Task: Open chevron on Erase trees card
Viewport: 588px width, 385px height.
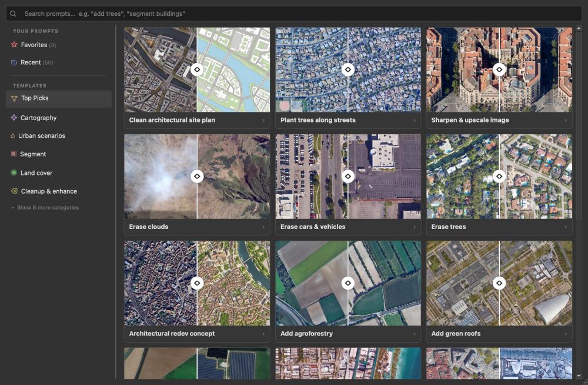Action: pos(566,227)
